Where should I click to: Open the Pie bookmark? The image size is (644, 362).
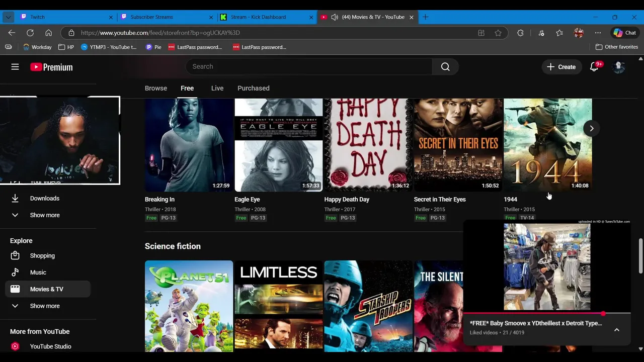click(x=153, y=47)
